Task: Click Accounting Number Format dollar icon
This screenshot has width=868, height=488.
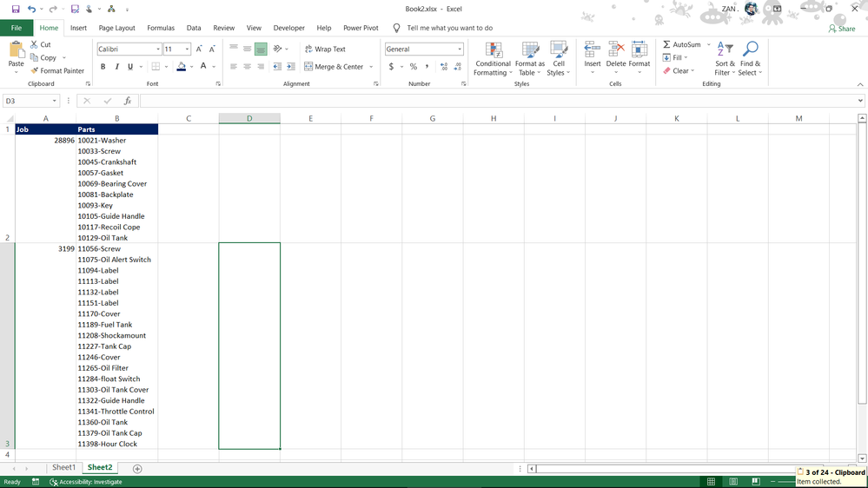Action: coord(391,66)
